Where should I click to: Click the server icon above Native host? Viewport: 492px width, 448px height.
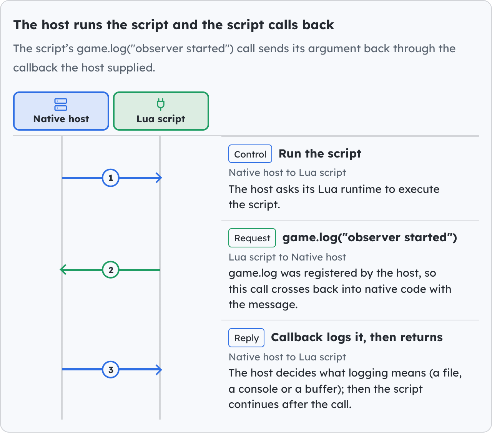[61, 105]
